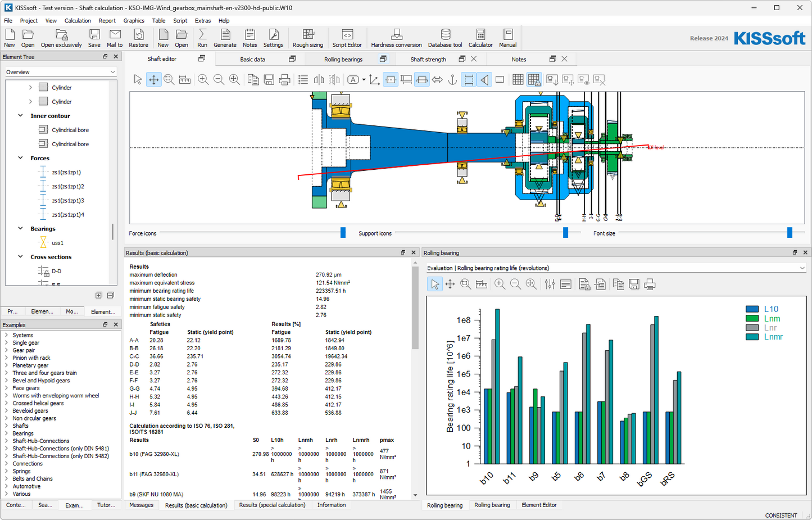The height and width of the screenshot is (520, 812).
Task: Collapse the Forces node in Element Tree
Action: pos(21,158)
